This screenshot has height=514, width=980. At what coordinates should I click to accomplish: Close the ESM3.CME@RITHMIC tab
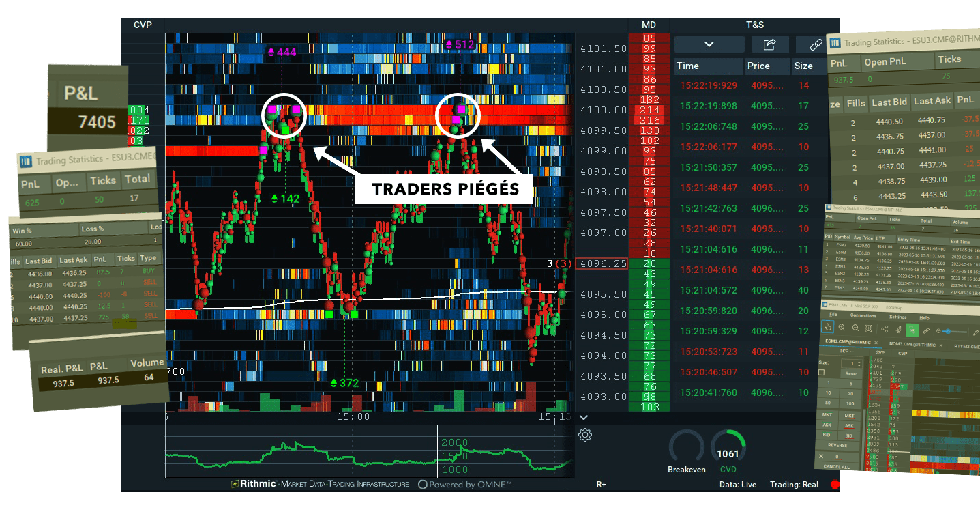pyautogui.click(x=876, y=343)
